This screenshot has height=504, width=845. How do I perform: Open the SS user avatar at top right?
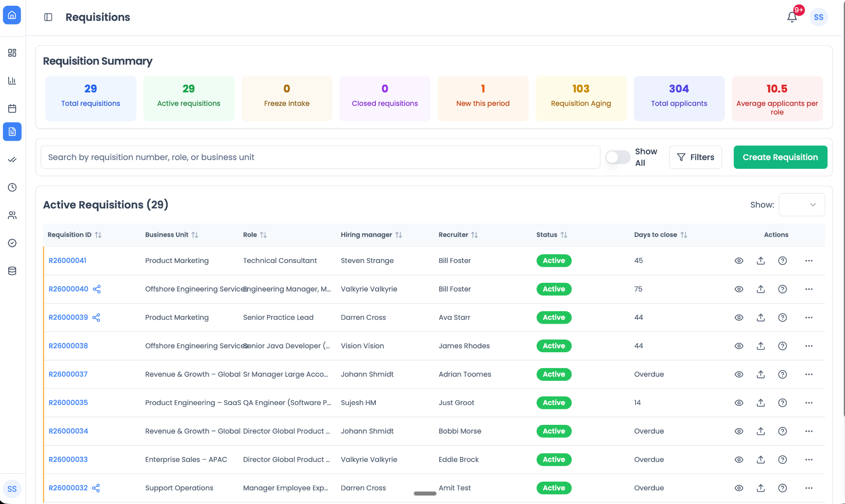819,17
